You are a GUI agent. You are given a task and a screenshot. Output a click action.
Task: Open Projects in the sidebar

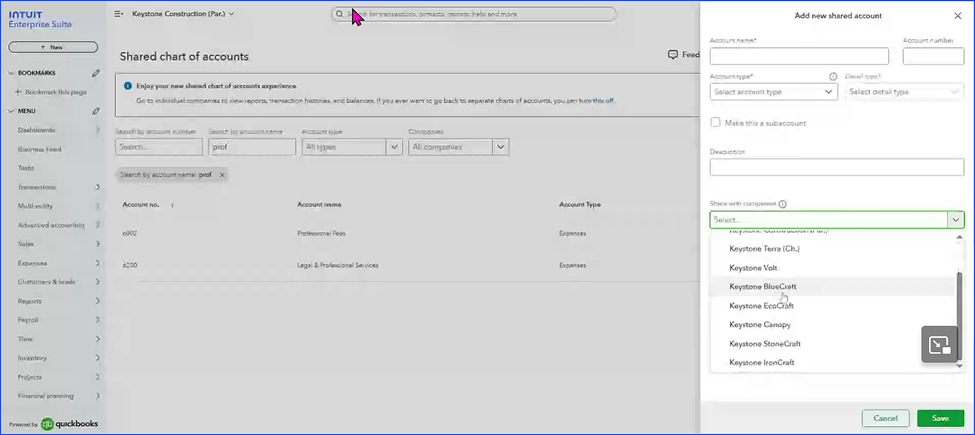pos(30,377)
